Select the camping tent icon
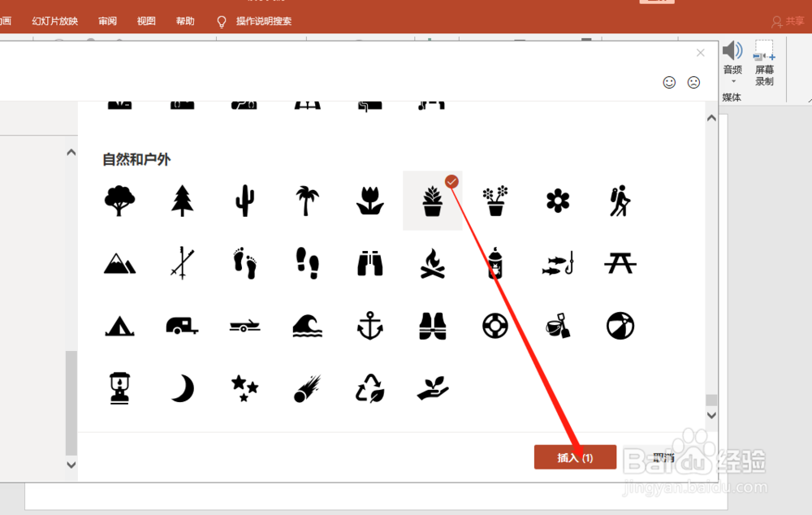812x515 pixels. point(119,327)
